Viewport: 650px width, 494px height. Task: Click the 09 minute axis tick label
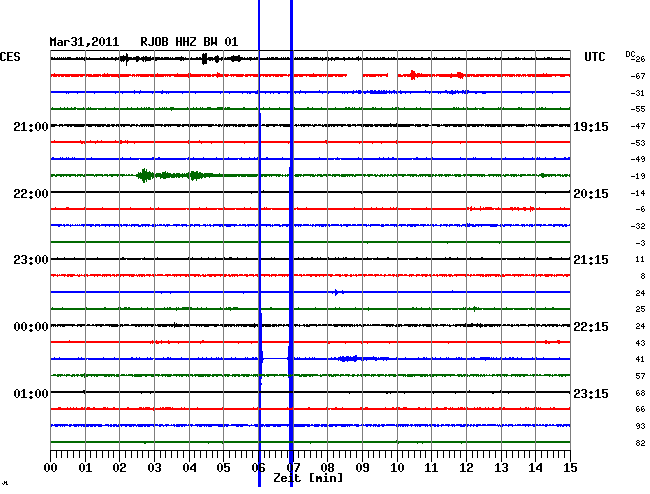point(362,468)
